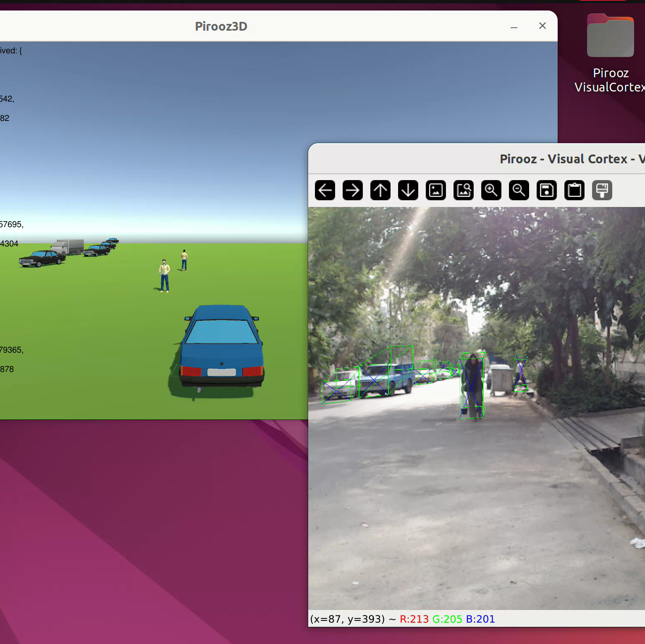Zoom in with the magnifier plus icon
Screen dimensions: 645x644
[x=491, y=191]
